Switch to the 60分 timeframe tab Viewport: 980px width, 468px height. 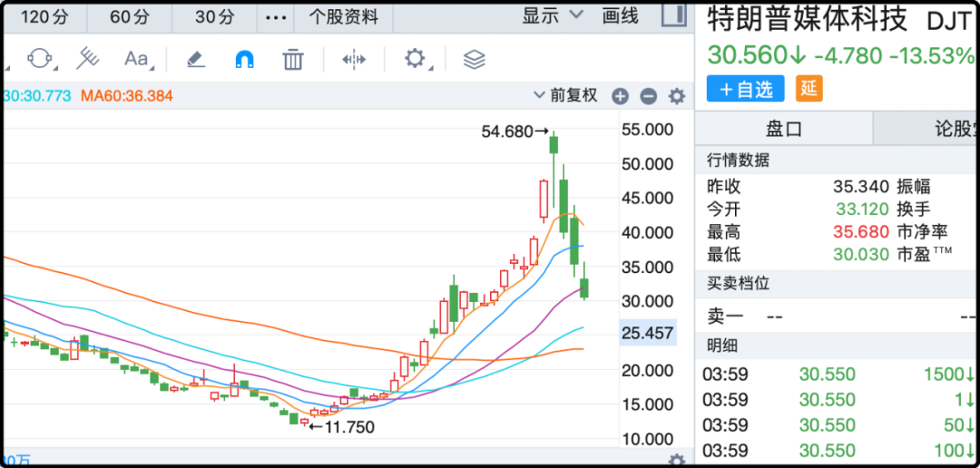(128, 17)
